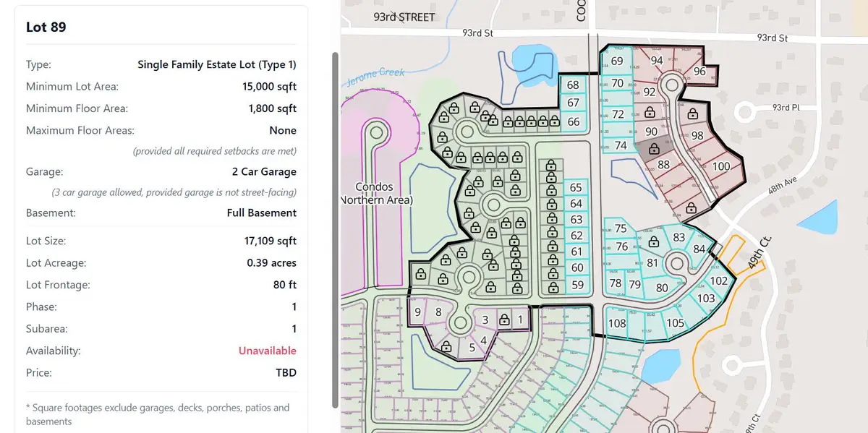Click the lock icon on highlighted lot 89

click(x=653, y=149)
